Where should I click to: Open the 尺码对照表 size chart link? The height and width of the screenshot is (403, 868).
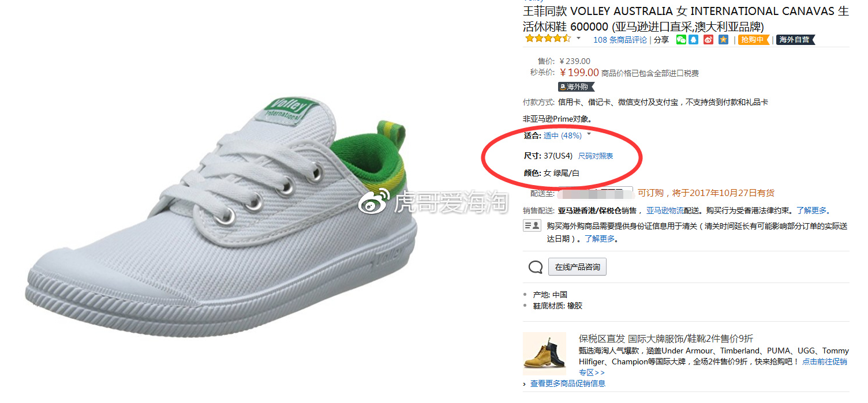click(596, 156)
